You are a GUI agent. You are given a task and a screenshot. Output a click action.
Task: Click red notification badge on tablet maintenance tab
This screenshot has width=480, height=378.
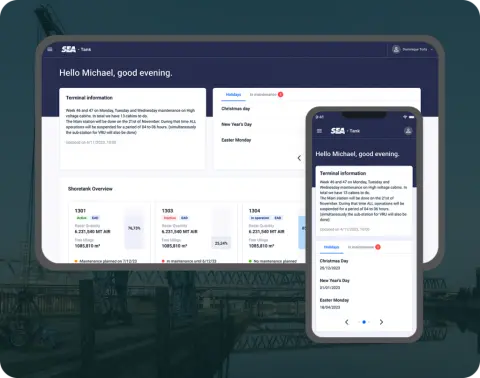[x=281, y=95]
